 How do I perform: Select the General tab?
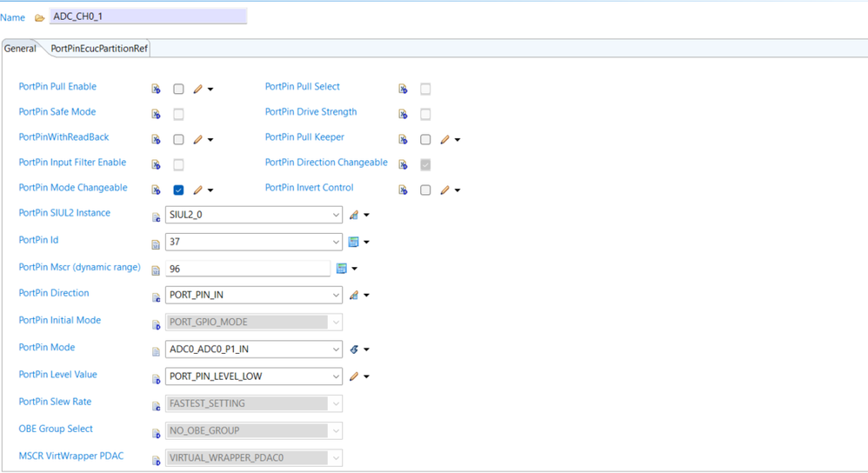point(21,49)
